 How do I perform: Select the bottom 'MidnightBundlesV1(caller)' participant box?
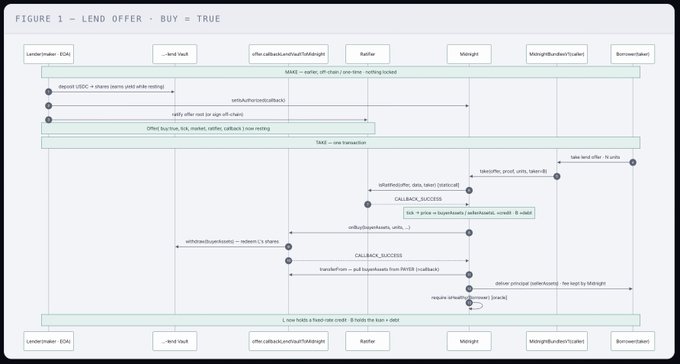coord(557,341)
